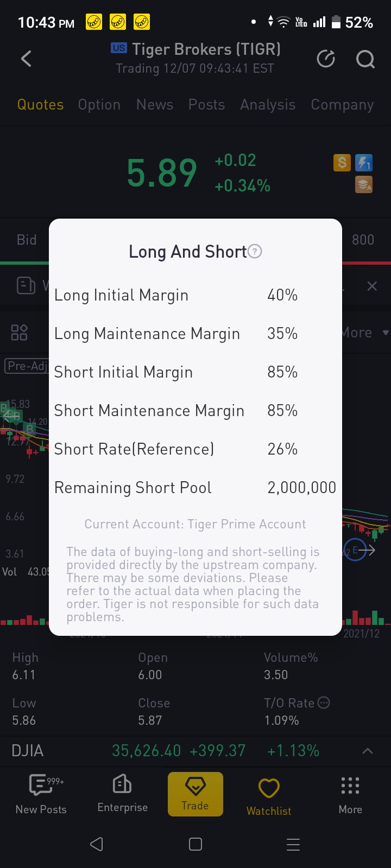This screenshot has height=868, width=391.
Task: Open the search magnifier icon
Action: click(365, 59)
